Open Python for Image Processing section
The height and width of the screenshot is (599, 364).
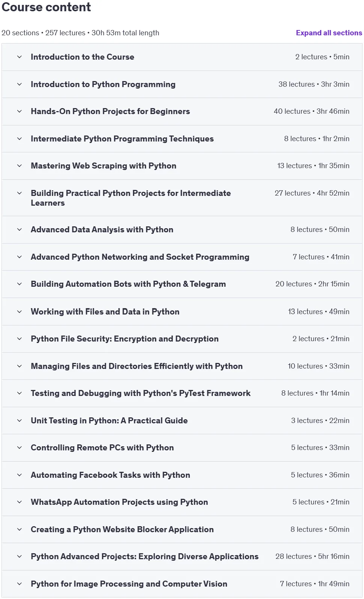182,584
